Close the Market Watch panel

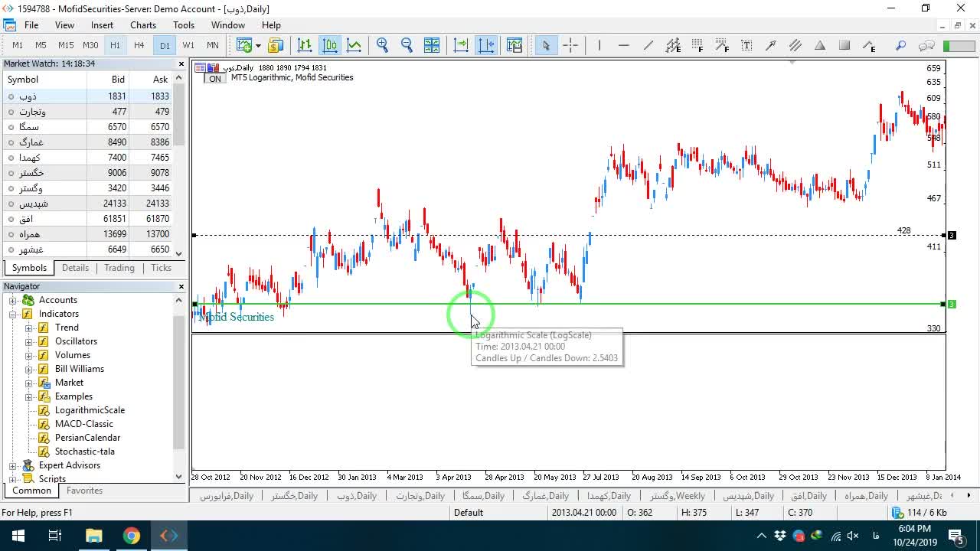point(181,64)
